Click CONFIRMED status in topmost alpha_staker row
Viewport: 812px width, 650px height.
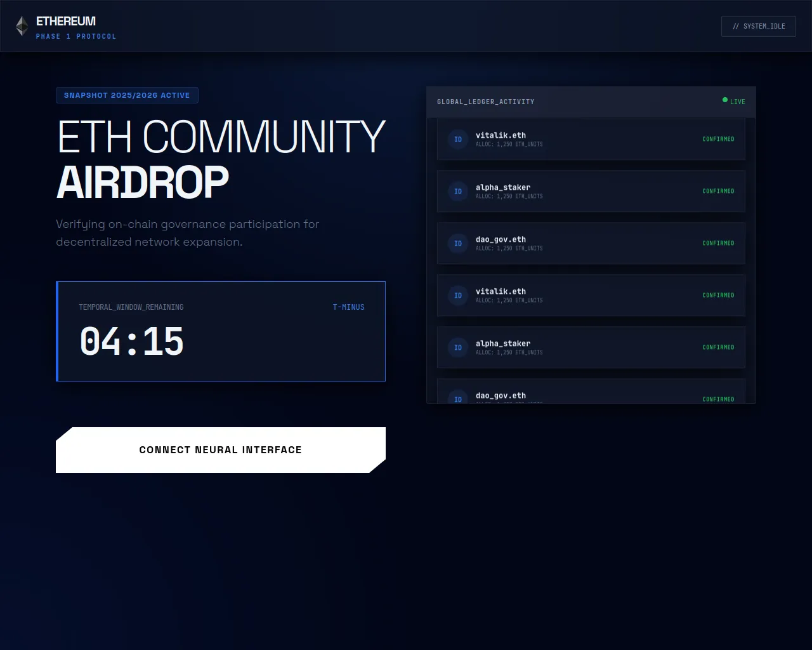click(x=718, y=191)
